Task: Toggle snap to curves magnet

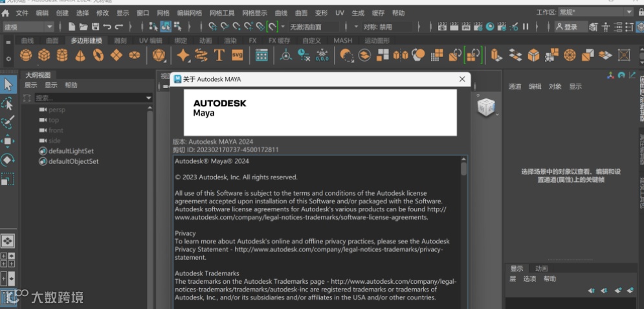Action: [225, 27]
